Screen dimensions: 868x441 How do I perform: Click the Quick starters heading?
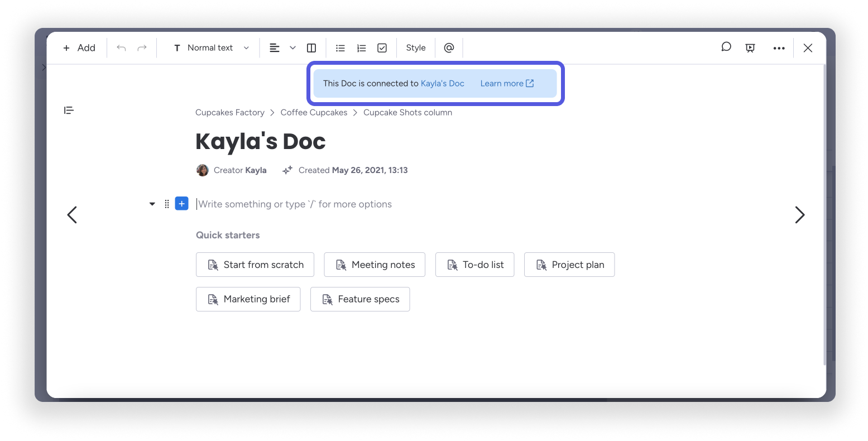(x=228, y=235)
